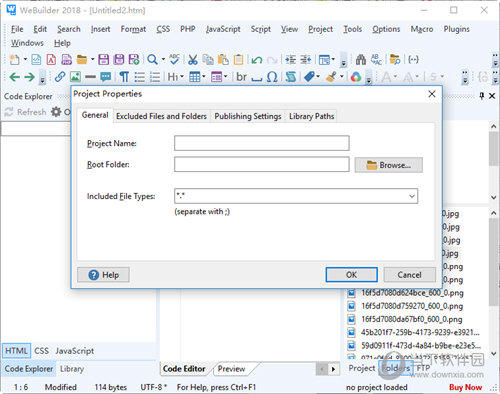This screenshot has height=394, width=500.
Task: Click the Root Folder input field
Action: click(262, 165)
